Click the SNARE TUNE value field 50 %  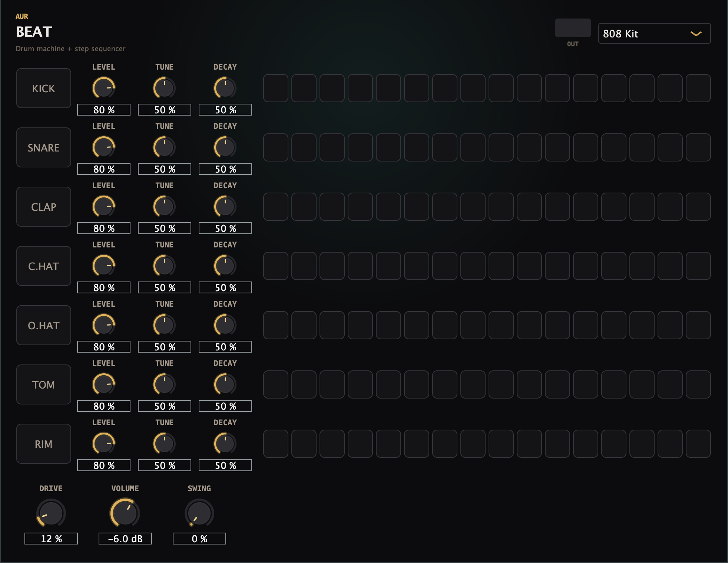point(165,169)
